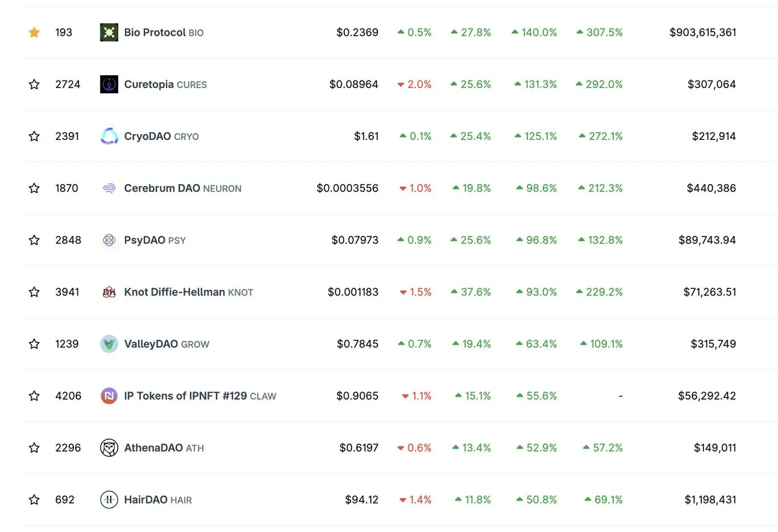The width and height of the screenshot is (778, 532).
Task: Unfavorite the Bio Protocol star
Action: point(34,32)
